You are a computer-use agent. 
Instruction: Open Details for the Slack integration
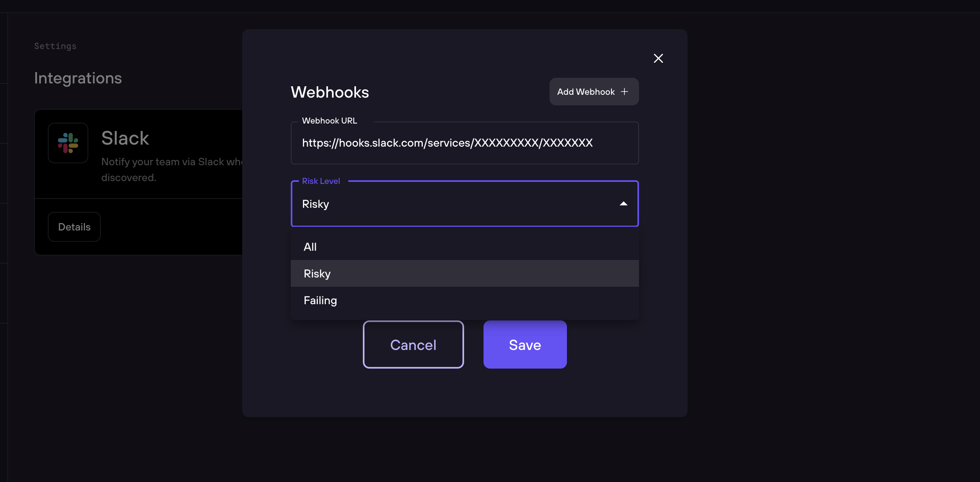(x=74, y=227)
